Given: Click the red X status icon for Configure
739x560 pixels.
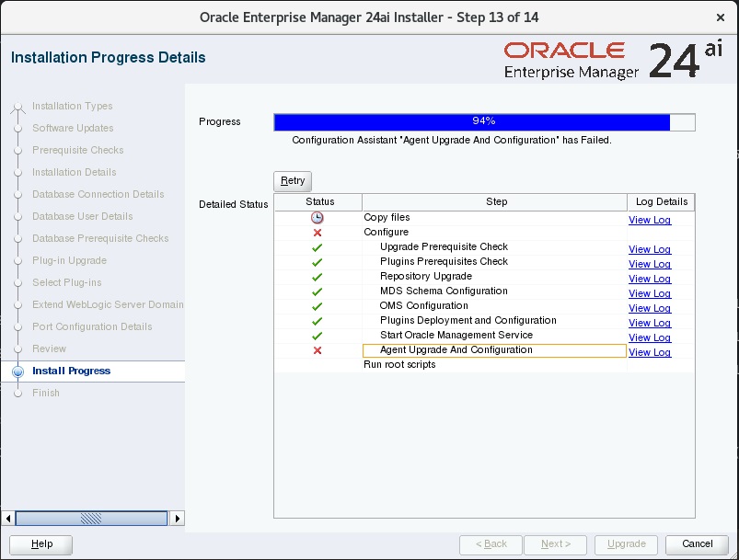Looking at the screenshot, I should (318, 233).
